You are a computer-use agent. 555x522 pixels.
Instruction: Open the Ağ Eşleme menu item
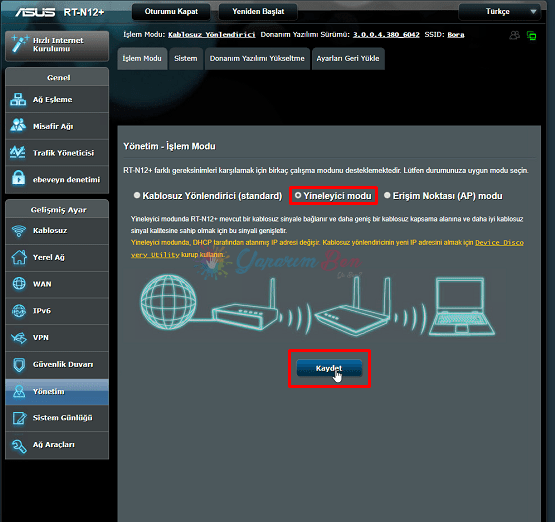coord(57,99)
